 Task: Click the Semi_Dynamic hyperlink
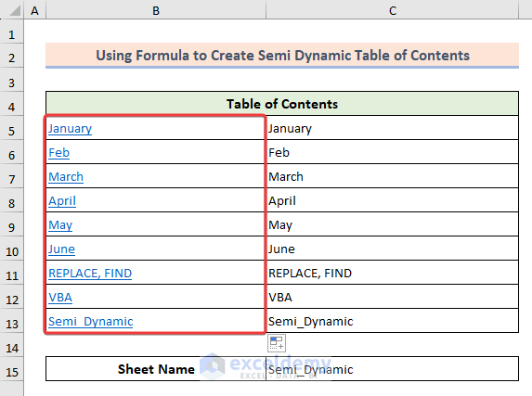(91, 322)
